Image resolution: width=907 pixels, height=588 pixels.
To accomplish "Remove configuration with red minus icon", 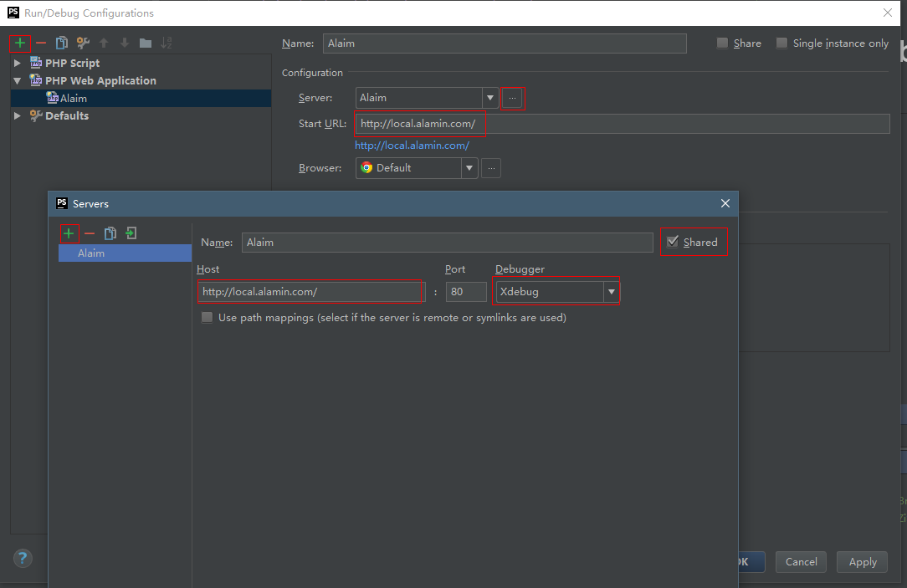I will [40, 43].
